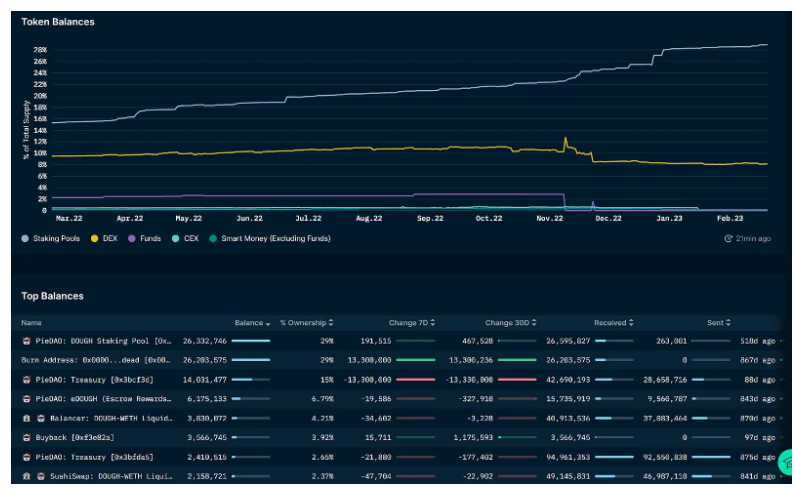Image resolution: width=795 pixels, height=490 pixels.
Task: Click Sent value 28,658,716
Action: click(x=665, y=380)
